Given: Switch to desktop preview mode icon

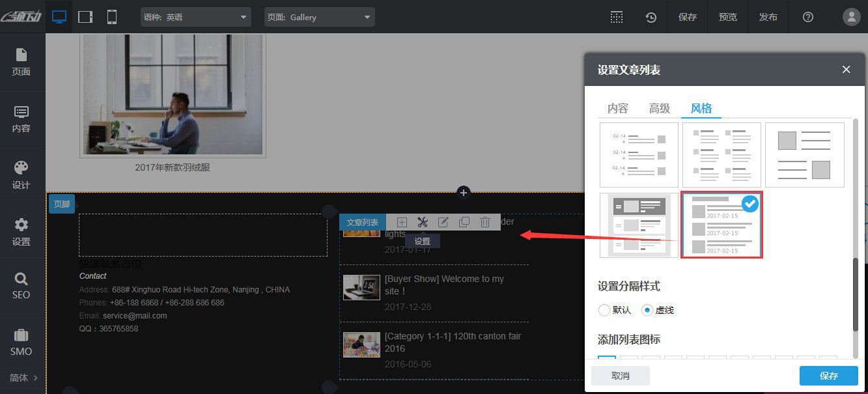Looking at the screenshot, I should pos(59,17).
